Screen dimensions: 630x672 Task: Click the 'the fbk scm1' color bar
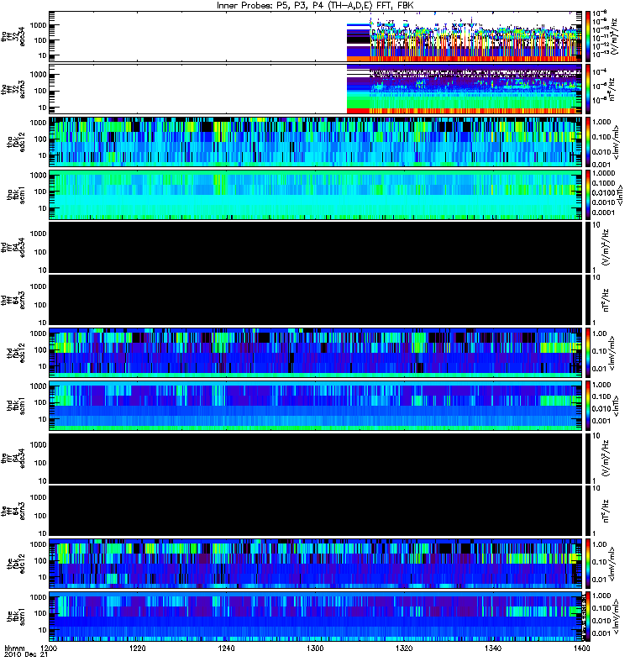point(587,617)
